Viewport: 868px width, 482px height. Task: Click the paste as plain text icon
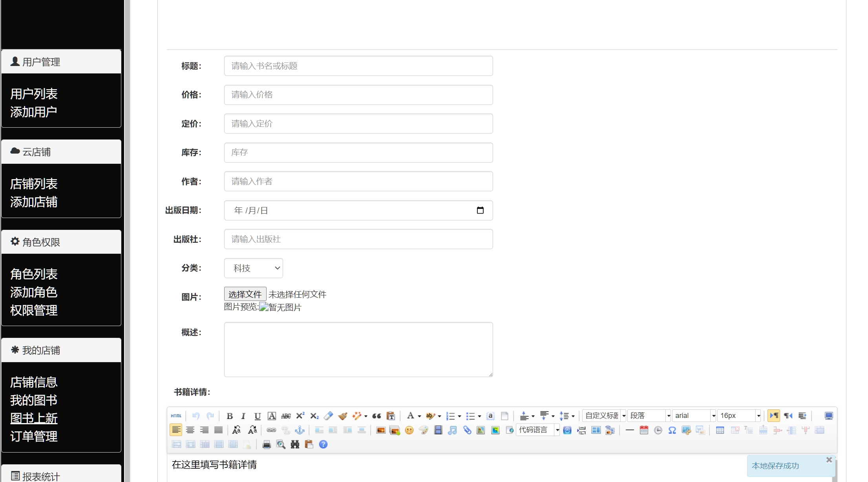coord(391,416)
